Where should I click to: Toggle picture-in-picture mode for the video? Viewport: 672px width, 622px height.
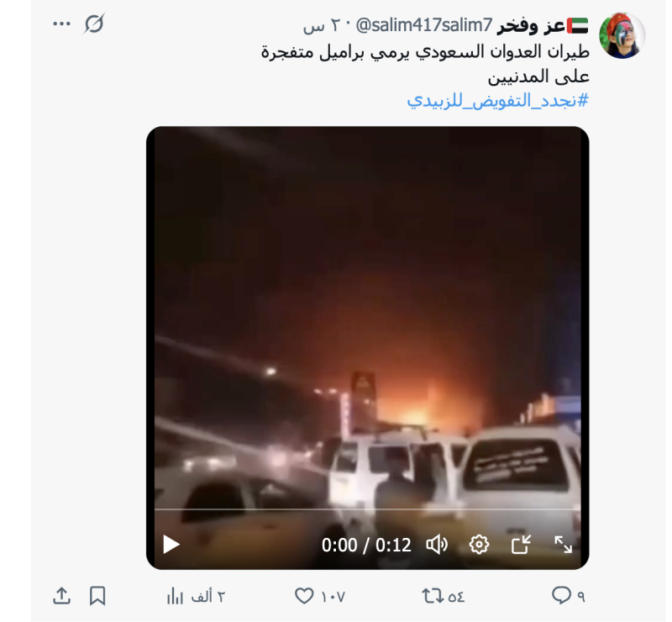coord(521,545)
